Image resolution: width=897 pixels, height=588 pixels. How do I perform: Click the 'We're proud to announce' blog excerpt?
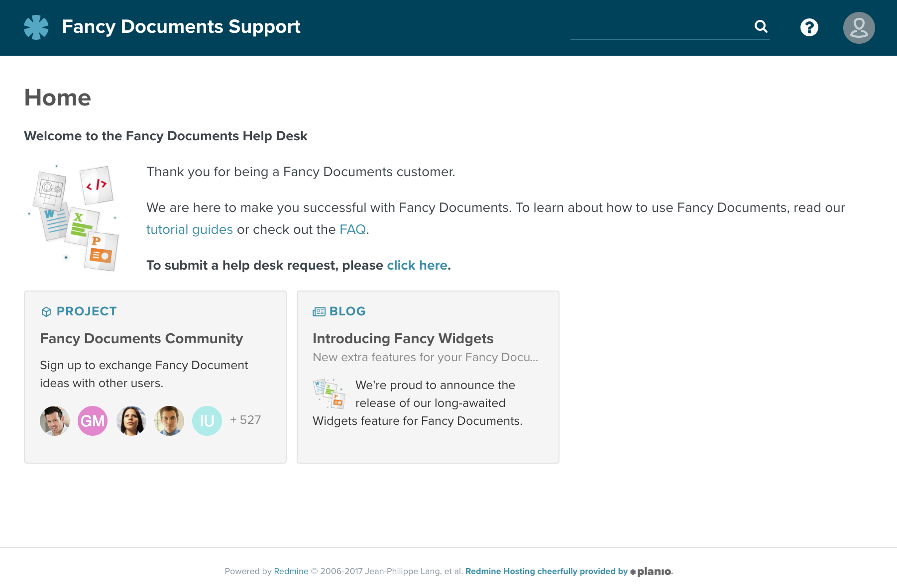point(418,403)
